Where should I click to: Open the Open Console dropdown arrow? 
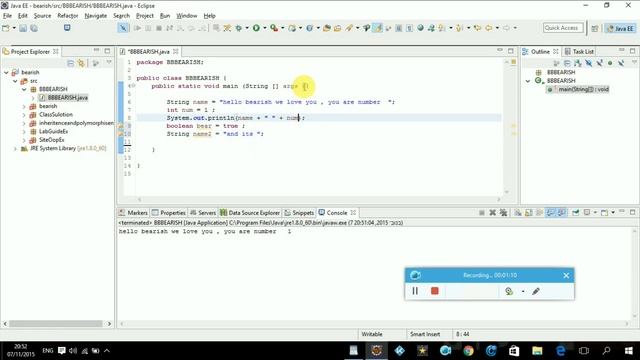coord(613,213)
